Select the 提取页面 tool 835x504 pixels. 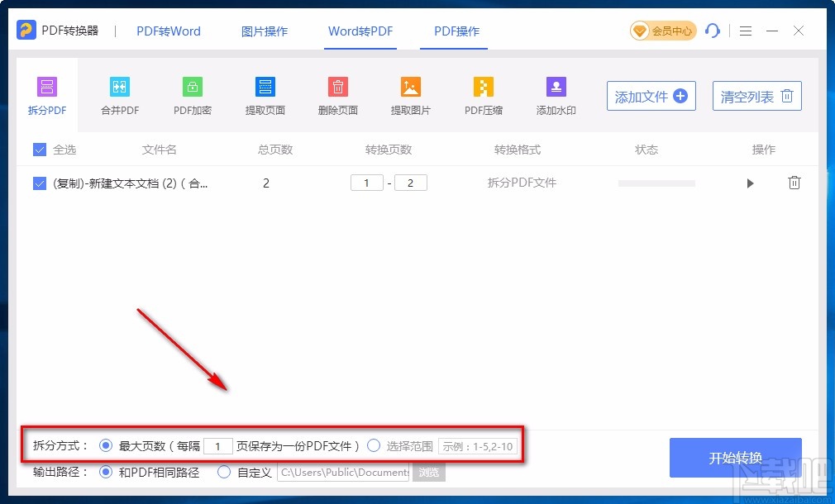pos(265,93)
